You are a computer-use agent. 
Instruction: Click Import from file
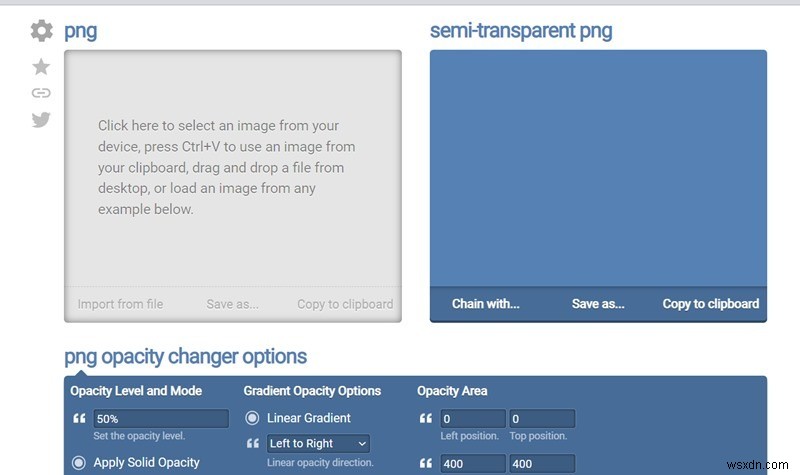pos(120,304)
